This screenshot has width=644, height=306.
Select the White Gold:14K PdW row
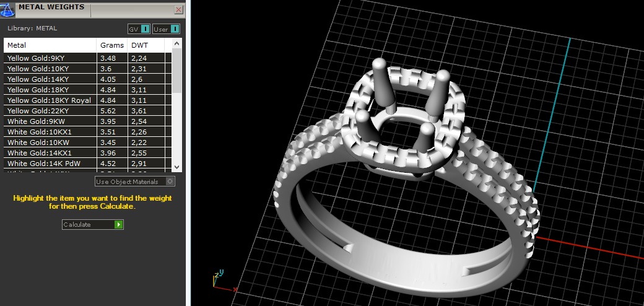coord(87,164)
